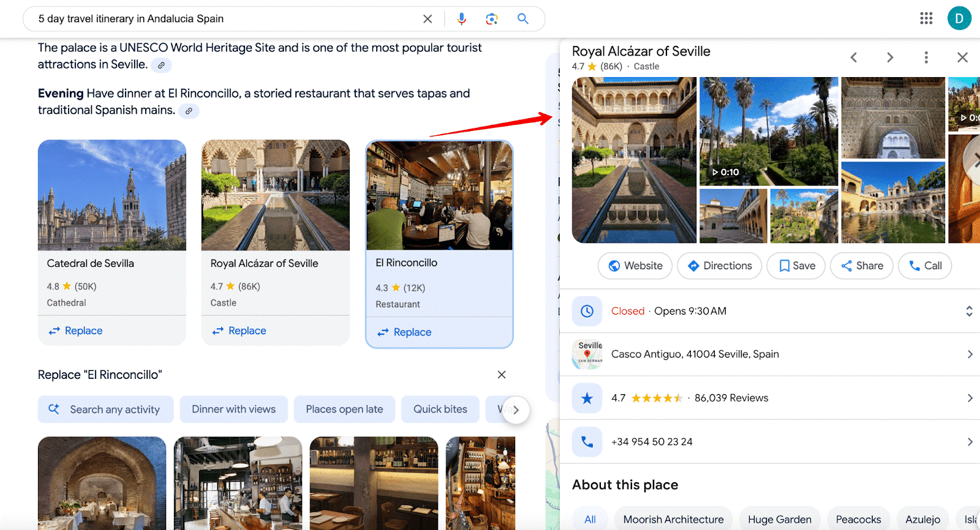Call the Royal Alcázar of Seville

click(925, 266)
